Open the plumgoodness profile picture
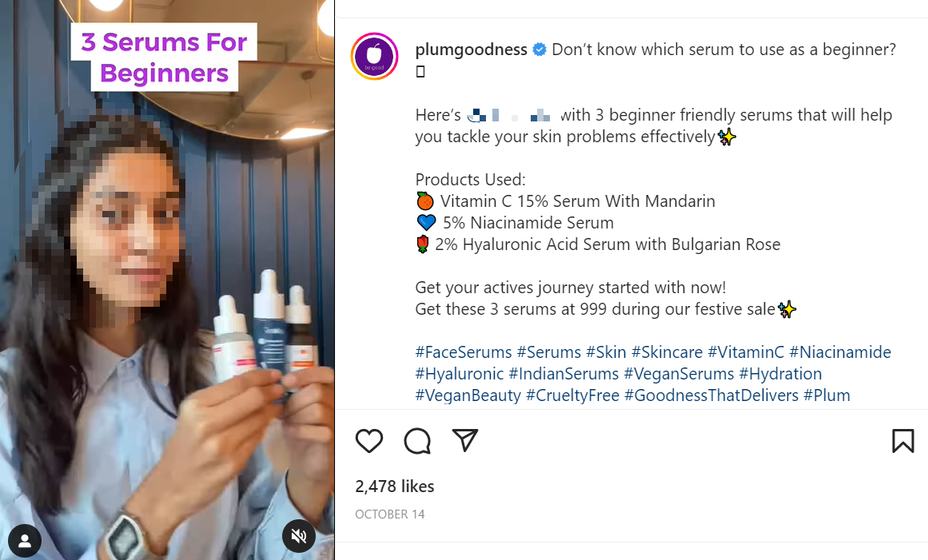This screenshot has width=928, height=560. [x=375, y=57]
